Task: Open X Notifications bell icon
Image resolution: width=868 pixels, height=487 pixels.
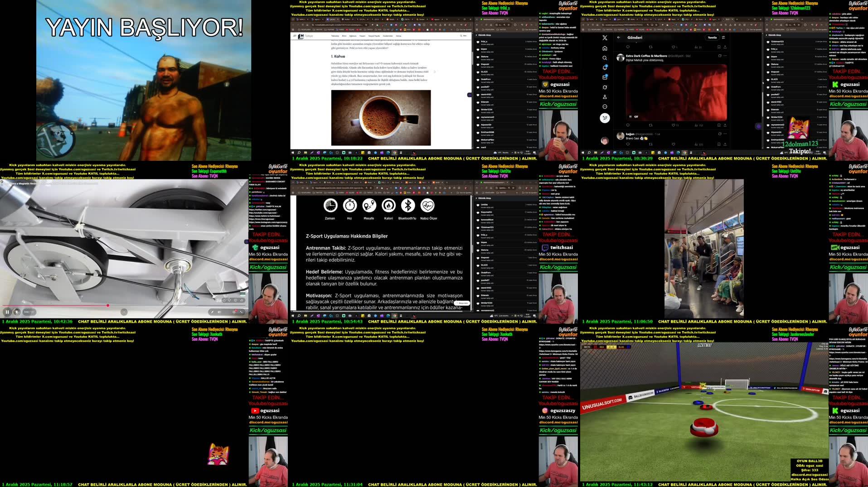Action: pos(605,68)
